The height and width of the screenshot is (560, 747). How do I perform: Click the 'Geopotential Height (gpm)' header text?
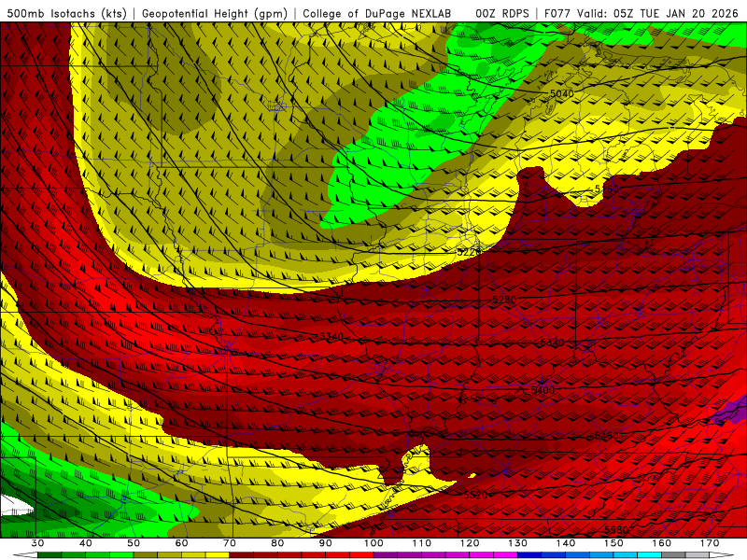[215, 13]
